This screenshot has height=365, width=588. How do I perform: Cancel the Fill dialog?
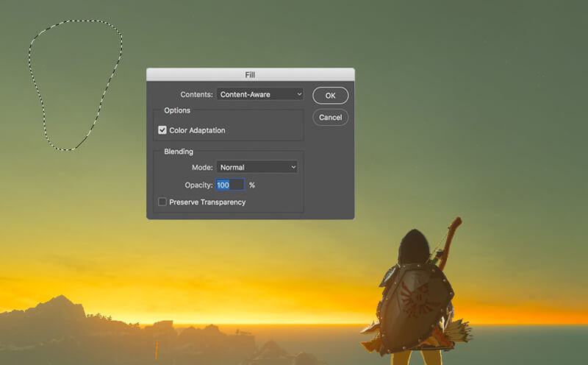point(330,118)
